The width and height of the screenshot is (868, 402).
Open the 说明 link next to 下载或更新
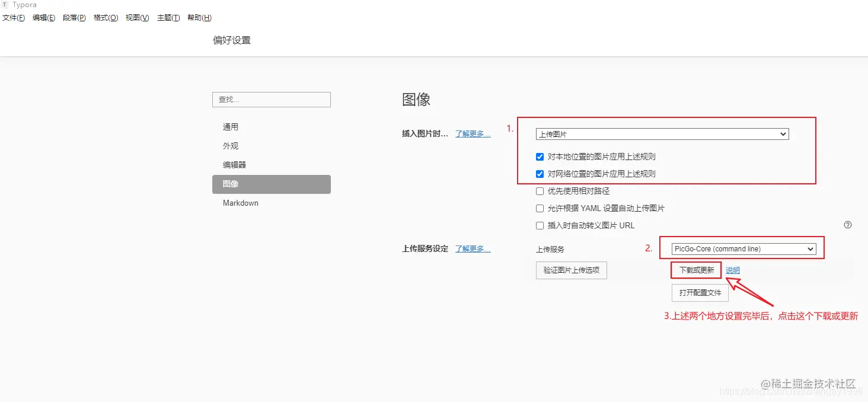(x=732, y=270)
